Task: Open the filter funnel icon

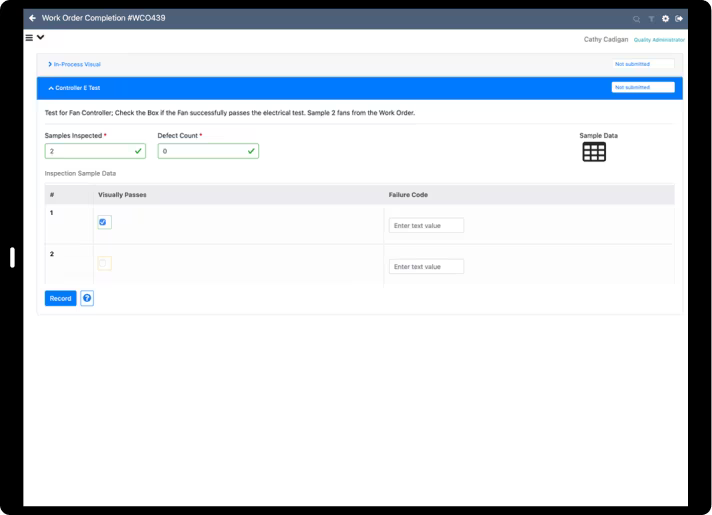Action: point(650,19)
